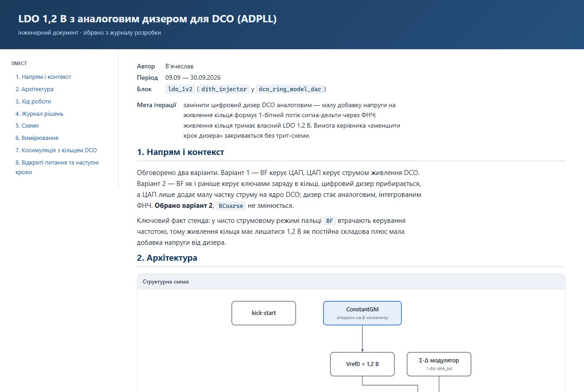Open '7. Косимуляція з кільцем DCO' link

point(56,150)
